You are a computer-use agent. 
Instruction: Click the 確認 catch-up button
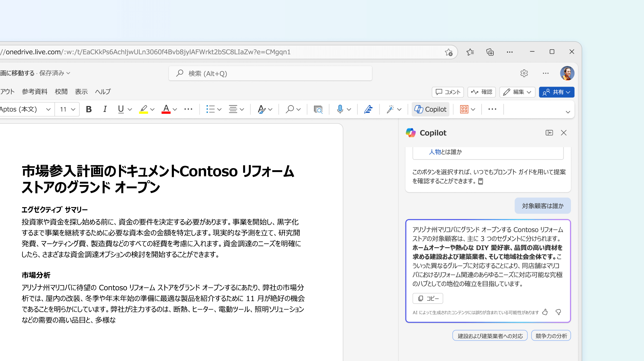[481, 92]
